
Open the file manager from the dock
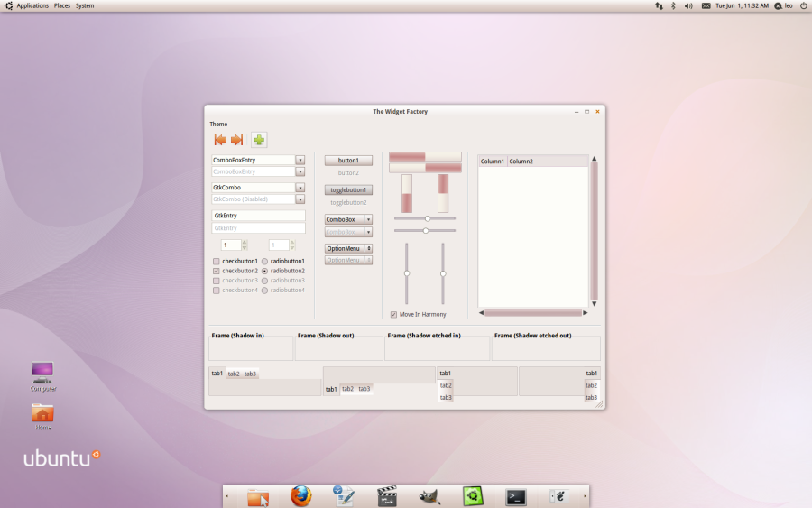pos(258,496)
